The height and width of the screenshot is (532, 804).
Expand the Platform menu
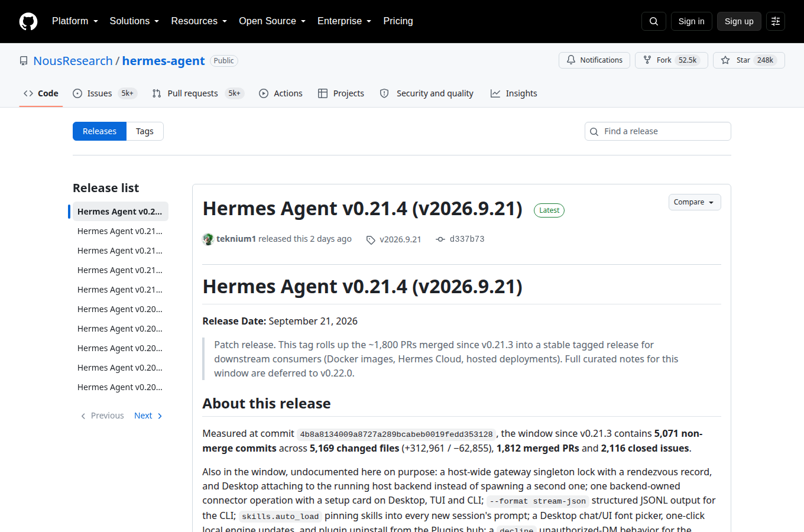pos(75,21)
